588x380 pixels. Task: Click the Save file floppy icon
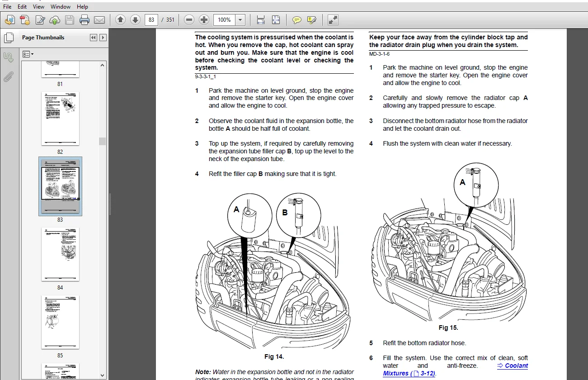point(69,20)
